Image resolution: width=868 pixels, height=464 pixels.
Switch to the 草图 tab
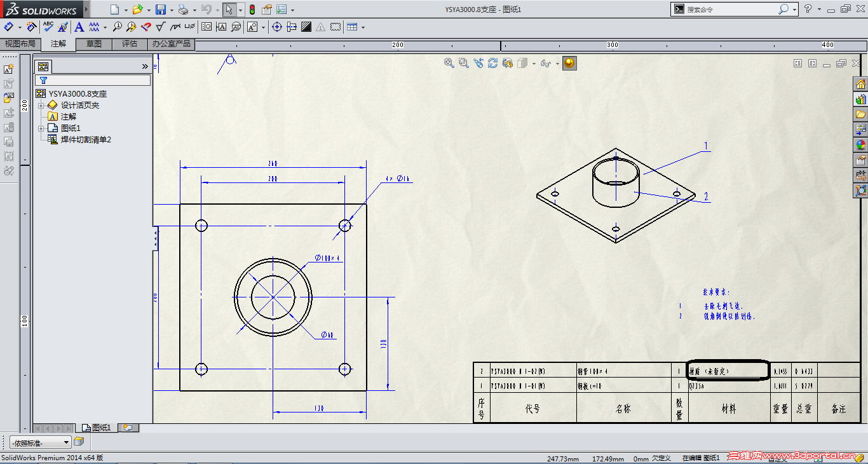(94, 44)
